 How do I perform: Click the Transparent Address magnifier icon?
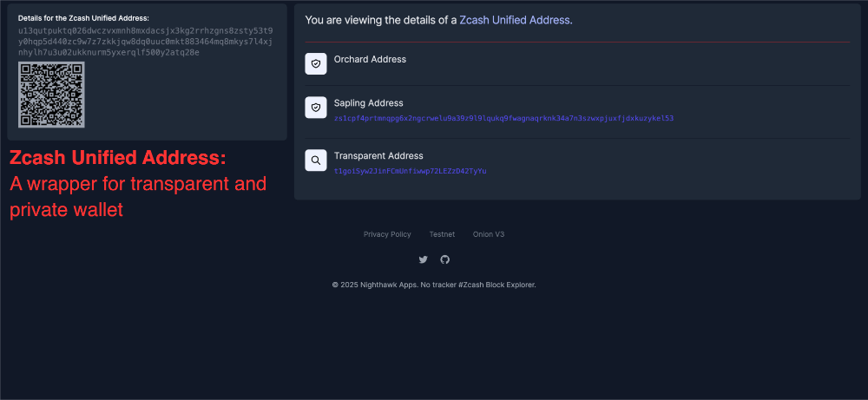pos(316,161)
